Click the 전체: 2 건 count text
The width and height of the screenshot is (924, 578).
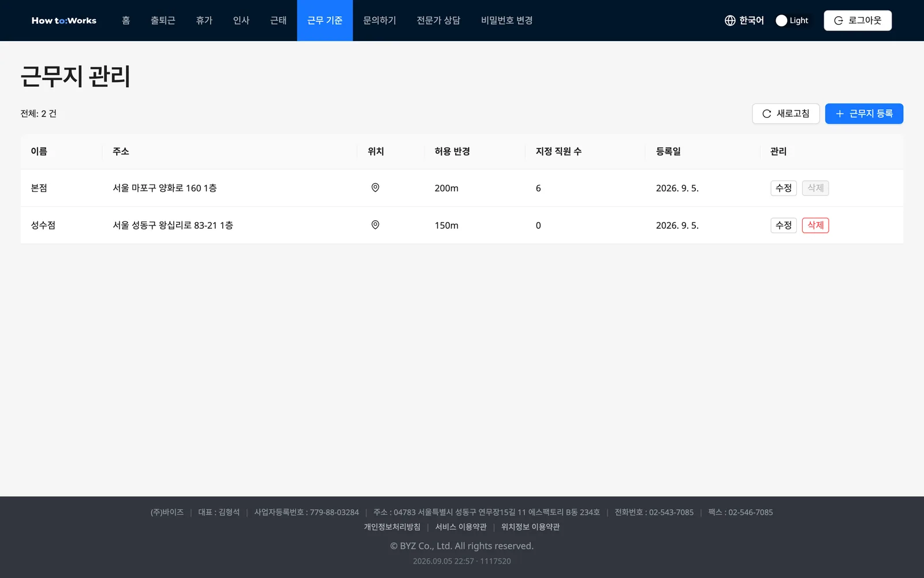pos(39,114)
